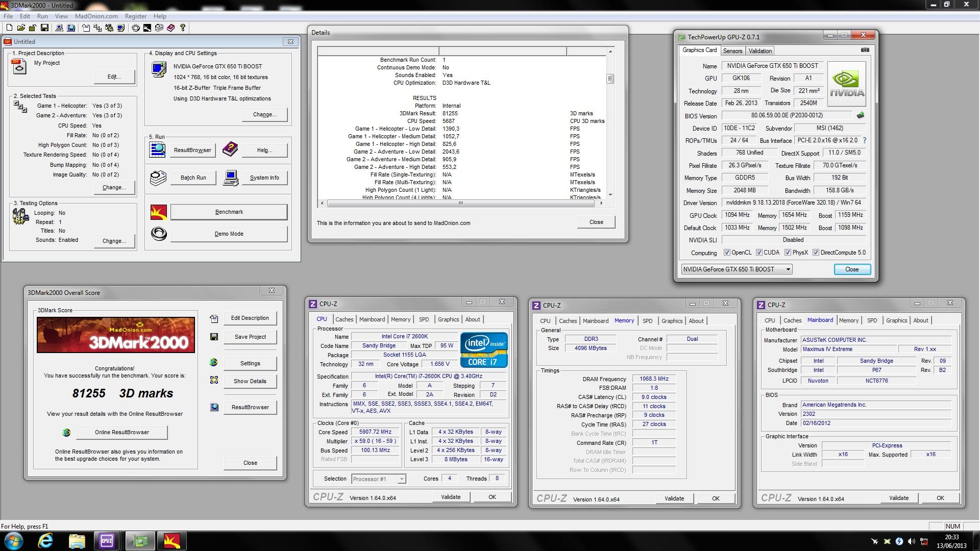Open the GPU selection dropdown in GPU-Z
This screenshot has width=980, height=551.
(737, 269)
